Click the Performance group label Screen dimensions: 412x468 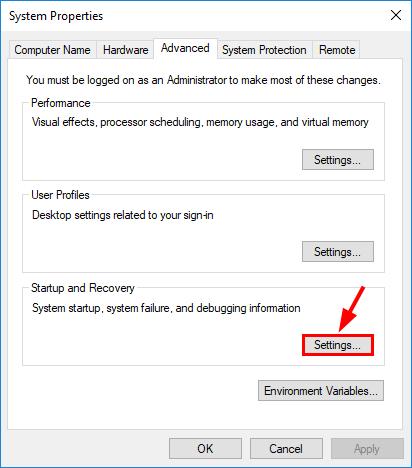pos(61,103)
